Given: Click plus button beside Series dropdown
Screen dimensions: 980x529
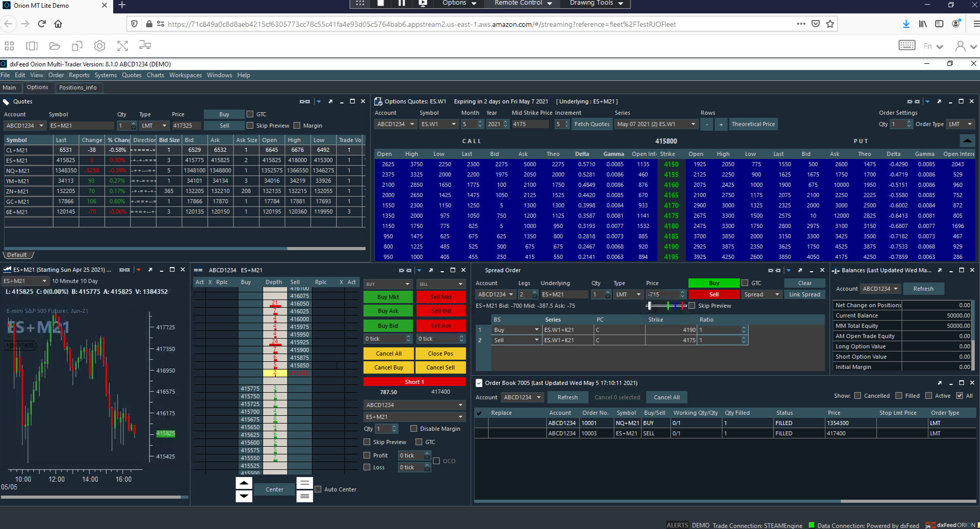Looking at the screenshot, I should pos(721,124).
